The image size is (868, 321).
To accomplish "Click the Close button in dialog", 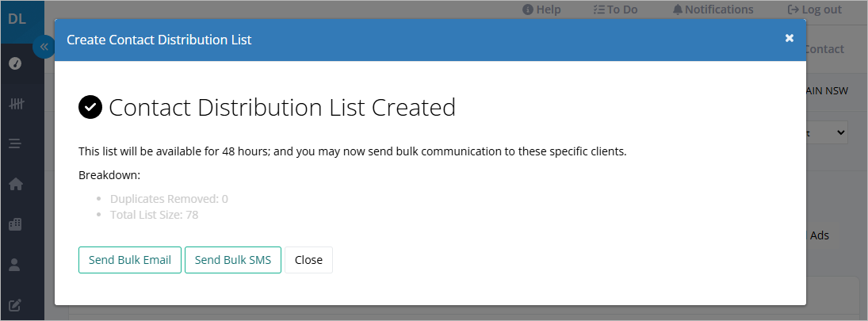I will 309,260.
